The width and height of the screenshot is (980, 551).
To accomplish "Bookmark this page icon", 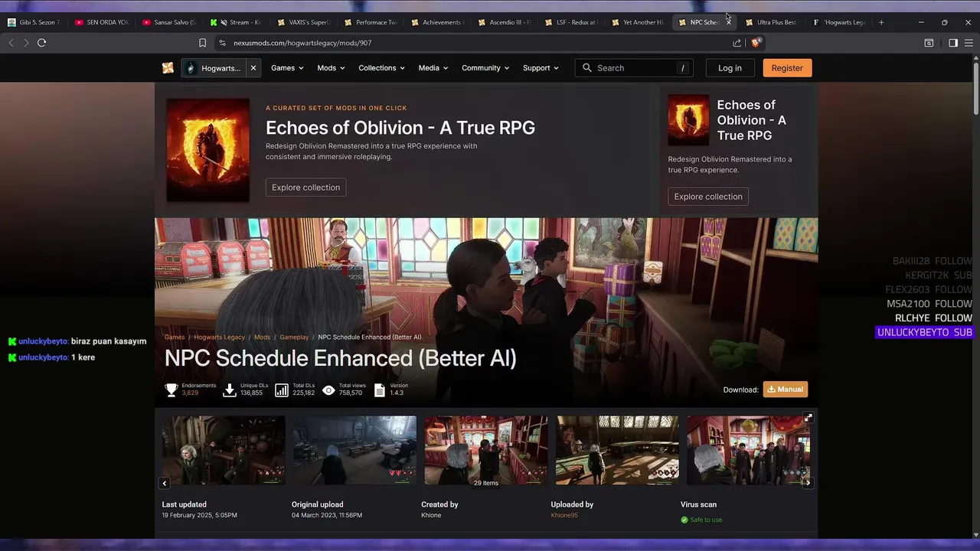I will click(202, 43).
